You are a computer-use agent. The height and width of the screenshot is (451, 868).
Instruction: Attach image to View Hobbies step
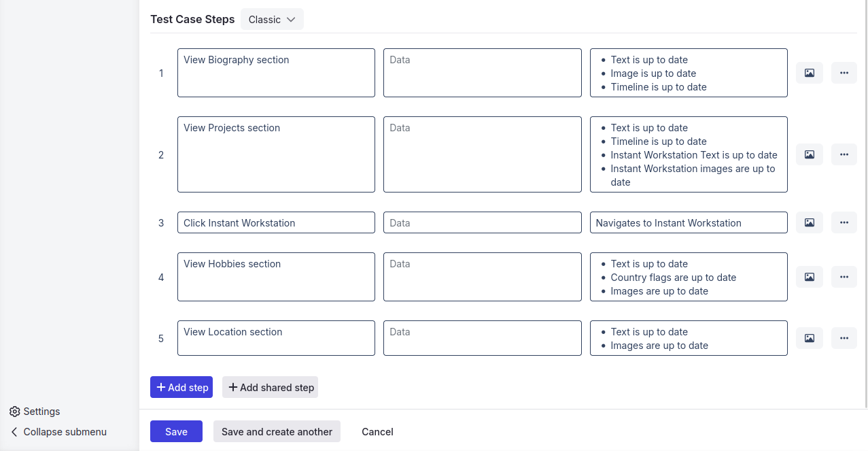click(810, 277)
